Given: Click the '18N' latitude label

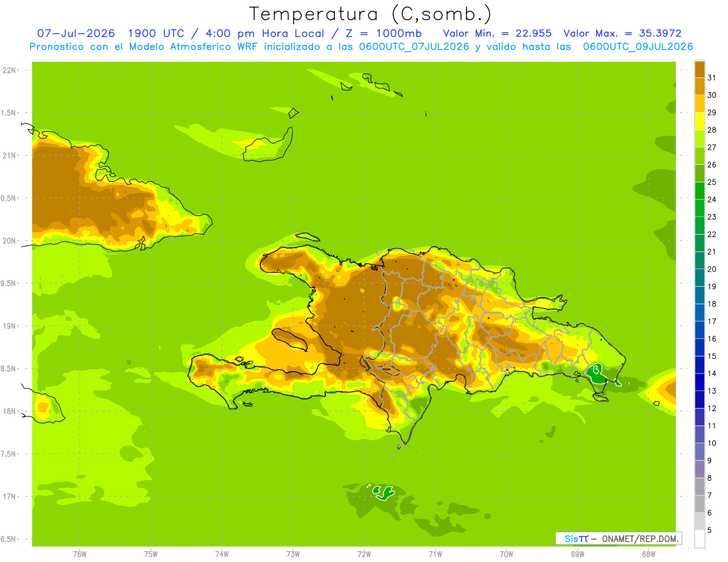Looking at the screenshot, I should click(x=9, y=411).
